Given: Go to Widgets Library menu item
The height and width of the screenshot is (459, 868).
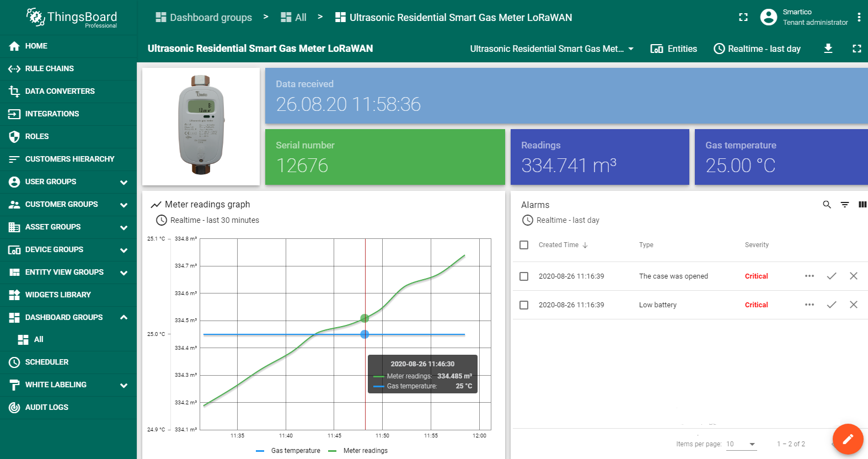Looking at the screenshot, I should [x=57, y=295].
